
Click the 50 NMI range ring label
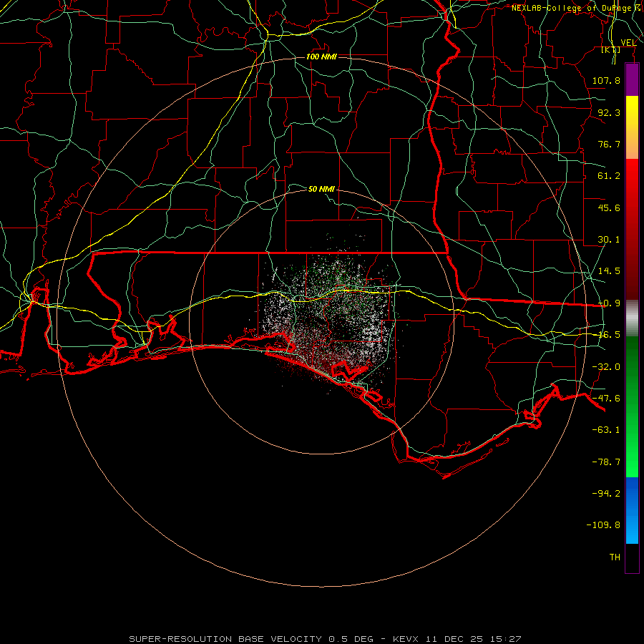(x=321, y=189)
